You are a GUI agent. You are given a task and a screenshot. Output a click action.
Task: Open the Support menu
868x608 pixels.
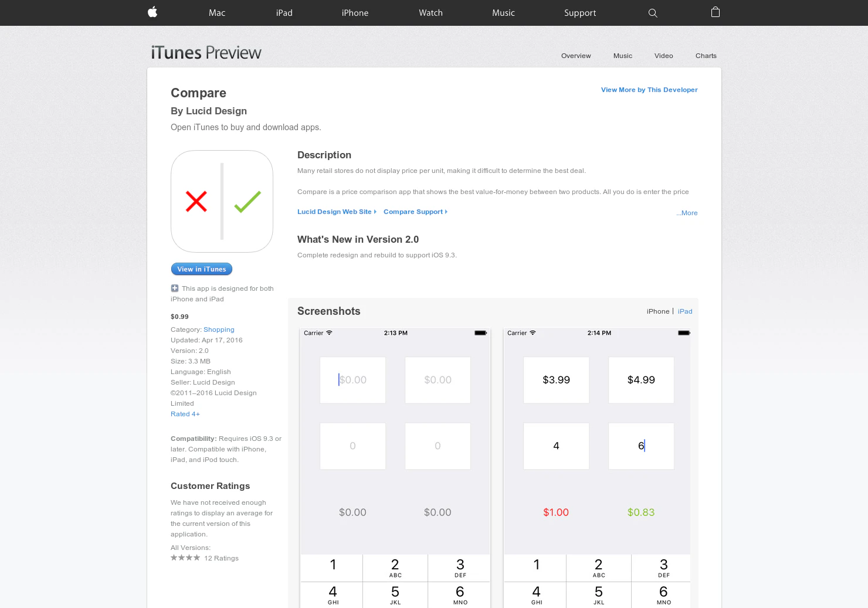(x=580, y=13)
